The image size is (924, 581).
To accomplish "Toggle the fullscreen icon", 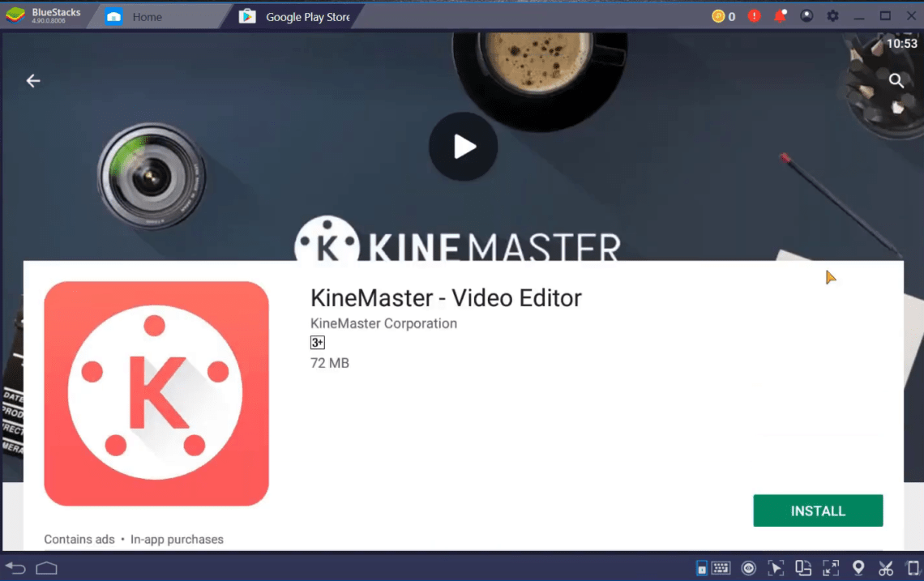I will point(831,568).
